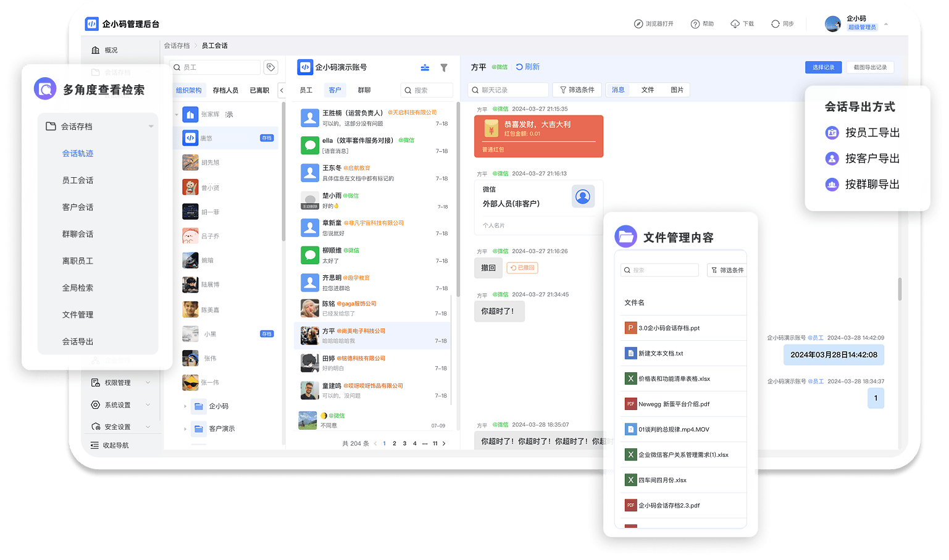The width and height of the screenshot is (949, 560).
Task: Collapse the 会话存档 menu section
Action: [x=151, y=127]
